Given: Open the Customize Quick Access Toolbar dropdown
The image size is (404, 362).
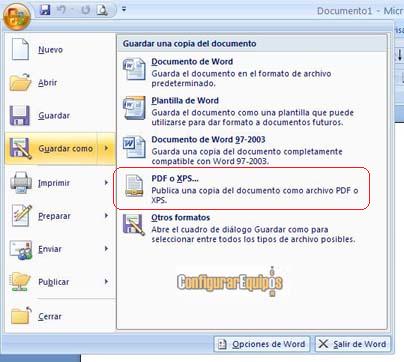Looking at the screenshot, I should (x=124, y=9).
